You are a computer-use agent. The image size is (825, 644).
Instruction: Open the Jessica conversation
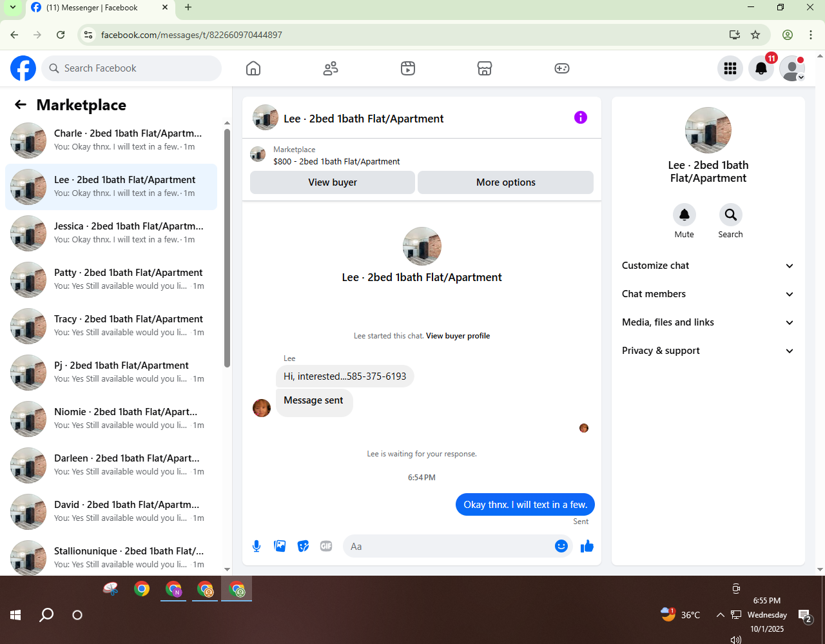click(112, 233)
